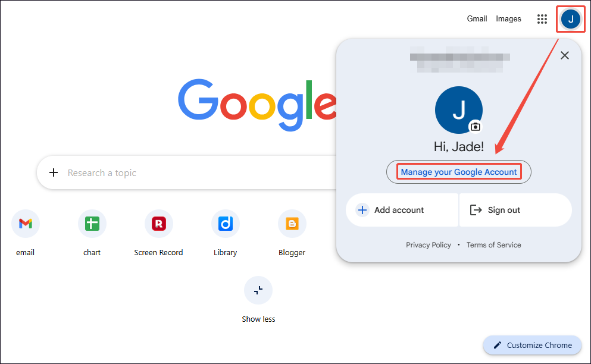Screen dimensions: 591x364
Task: Click the Sign out button
Action: point(515,210)
